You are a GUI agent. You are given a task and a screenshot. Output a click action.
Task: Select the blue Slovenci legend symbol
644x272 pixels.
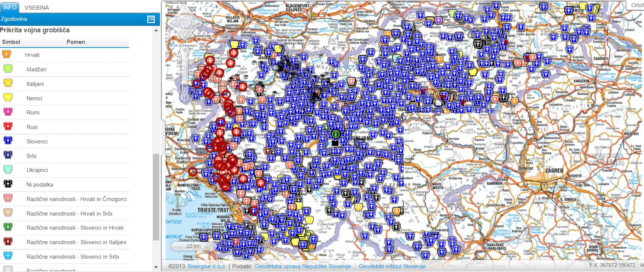pos(8,141)
